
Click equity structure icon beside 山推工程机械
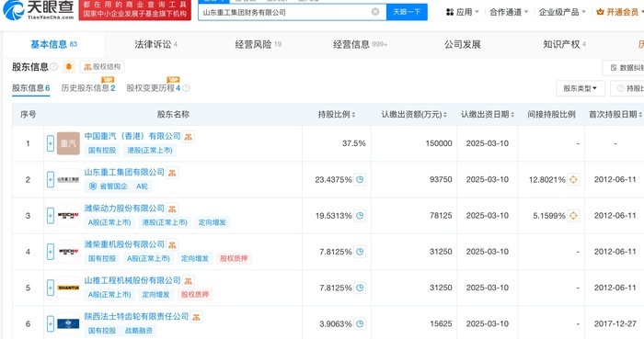(x=188, y=281)
